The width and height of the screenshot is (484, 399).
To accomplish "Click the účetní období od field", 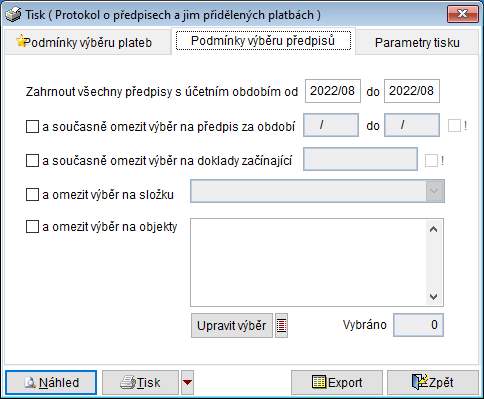I will pyautogui.click(x=333, y=91).
